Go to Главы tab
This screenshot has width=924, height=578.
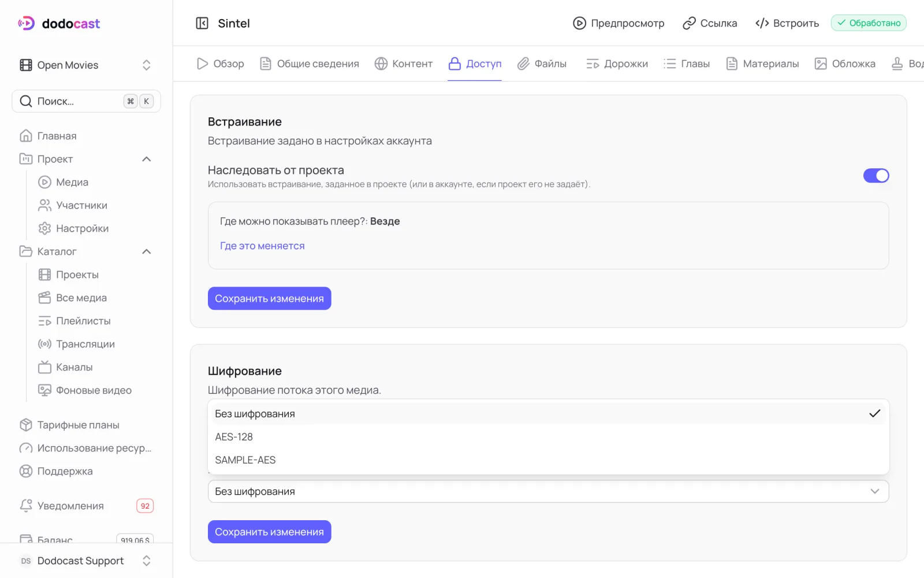[x=687, y=64]
